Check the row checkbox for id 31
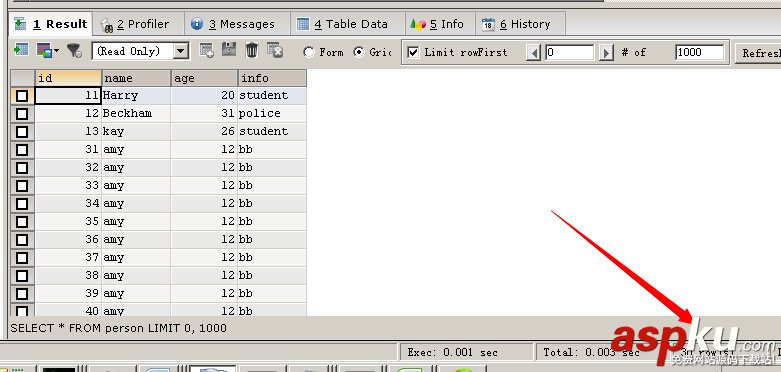The width and height of the screenshot is (781, 372). coord(22,149)
